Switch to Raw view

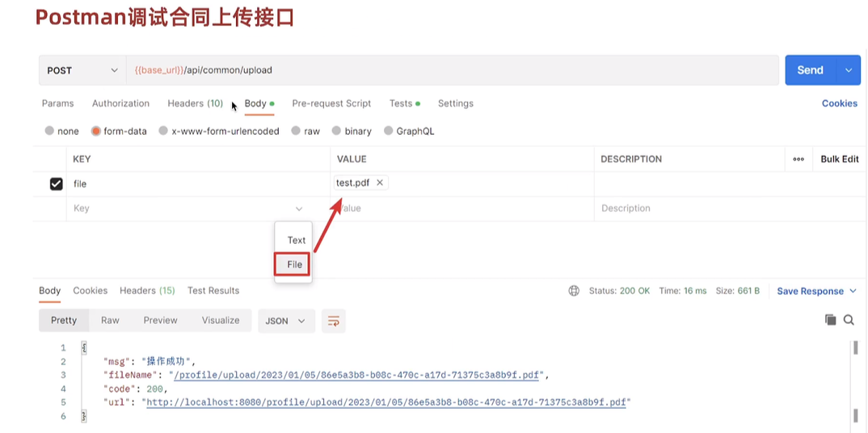110,320
